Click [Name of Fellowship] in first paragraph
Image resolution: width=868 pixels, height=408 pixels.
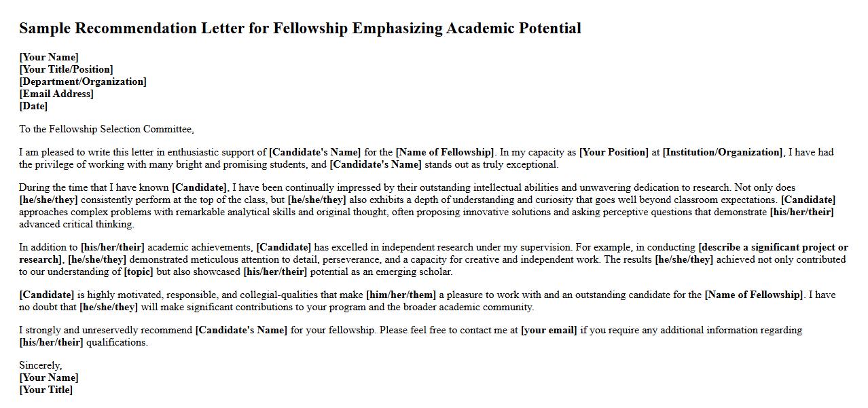coord(446,152)
